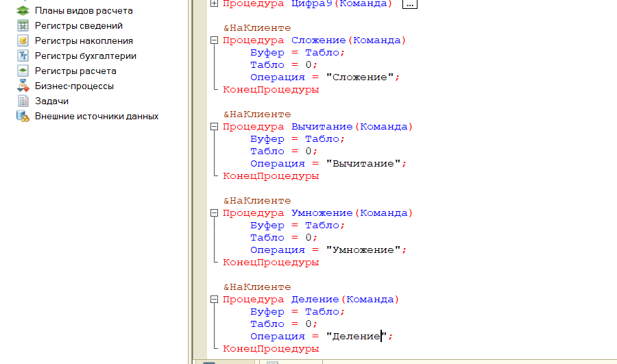Click the Планы видов расчета icon

(23, 10)
